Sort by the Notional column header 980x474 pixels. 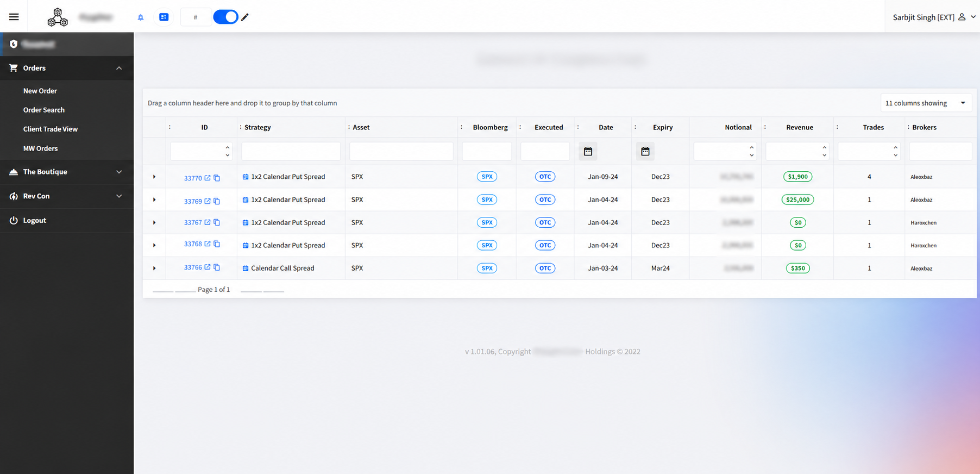point(738,127)
